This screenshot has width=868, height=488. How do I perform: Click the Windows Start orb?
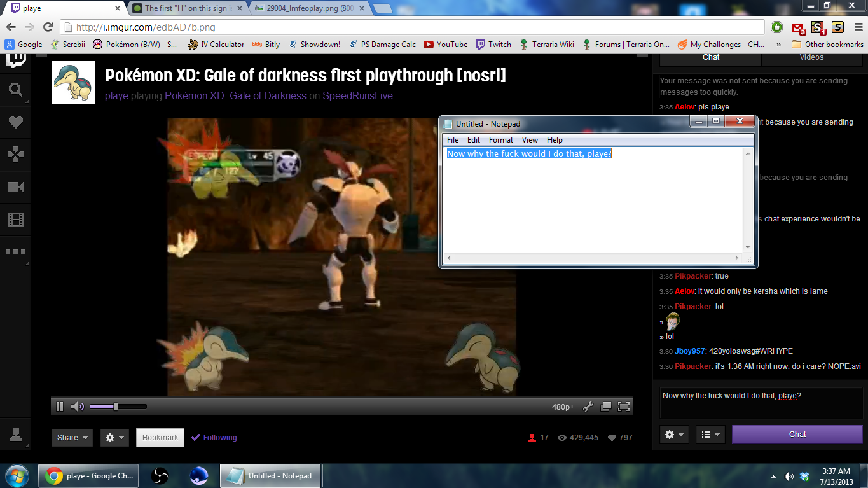16,476
